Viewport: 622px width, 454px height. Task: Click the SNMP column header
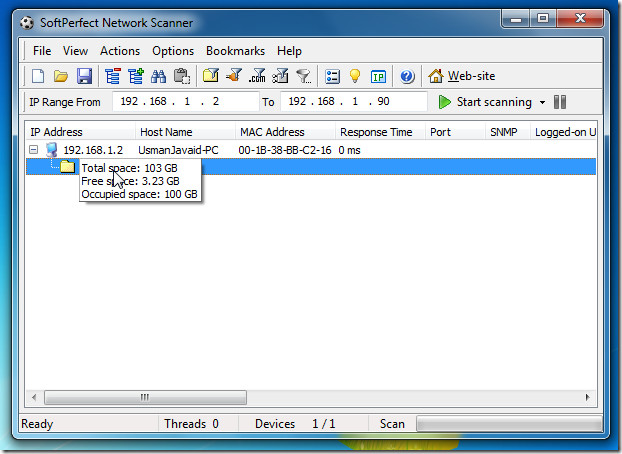tap(508, 132)
